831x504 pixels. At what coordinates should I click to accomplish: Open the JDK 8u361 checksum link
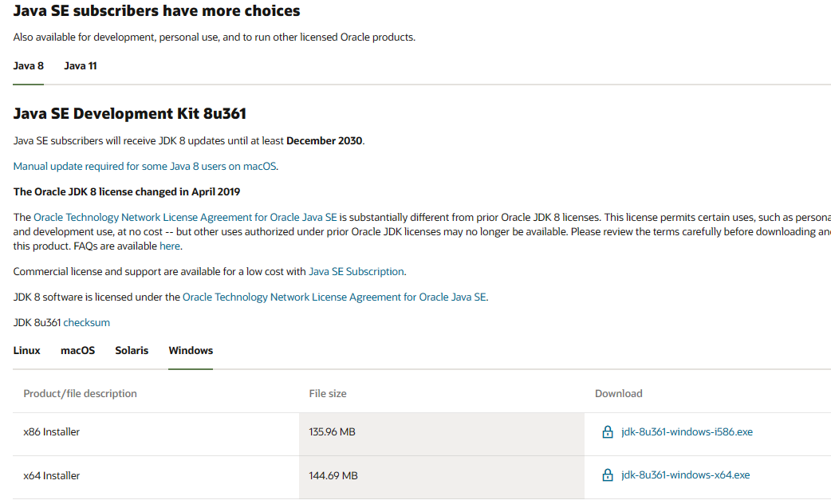pos(87,323)
